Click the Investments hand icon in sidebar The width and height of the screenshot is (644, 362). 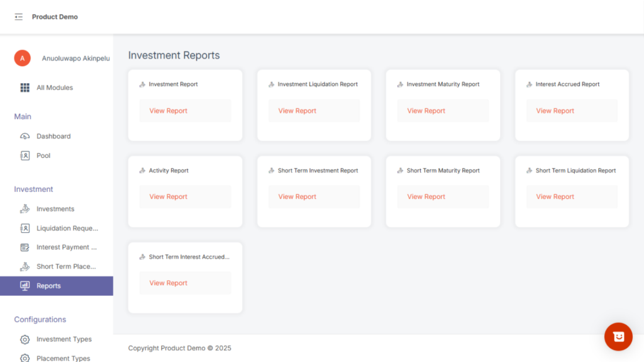25,209
